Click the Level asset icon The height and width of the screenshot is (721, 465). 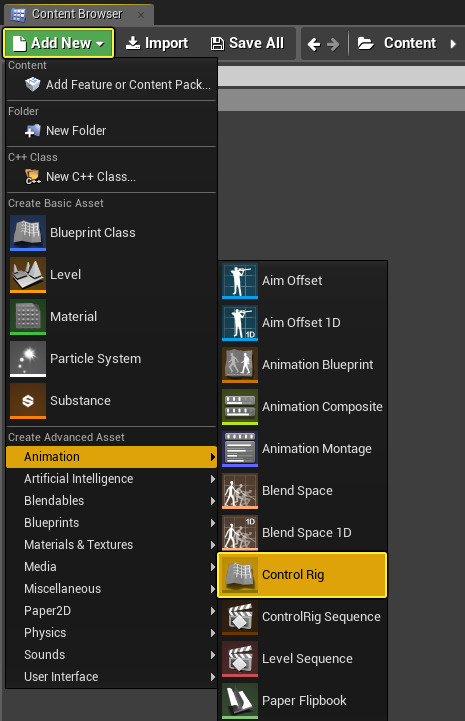point(28,275)
